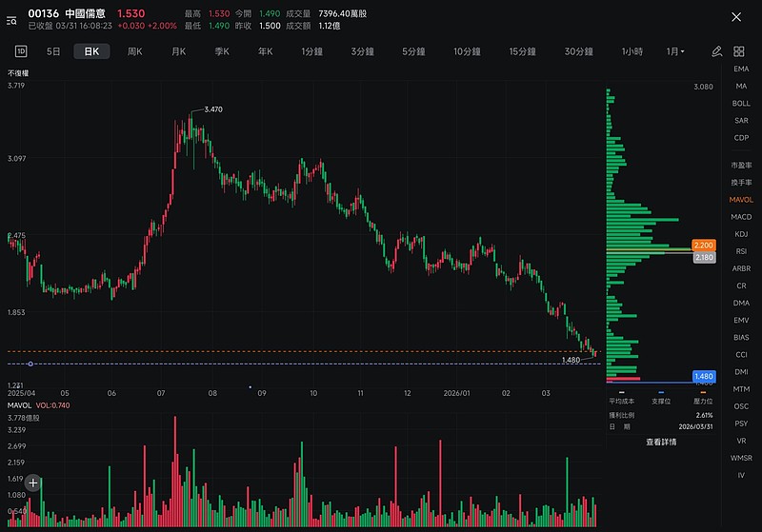Viewport: 762px width, 532px height.
Task: Select the 1D intraday chart icon
Action: click(x=21, y=51)
